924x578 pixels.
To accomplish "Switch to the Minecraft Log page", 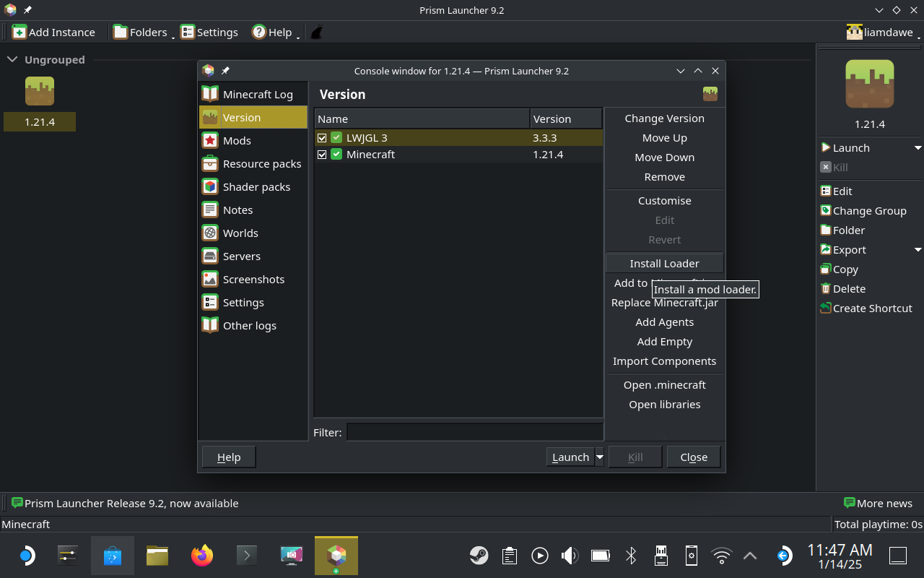I will click(258, 95).
